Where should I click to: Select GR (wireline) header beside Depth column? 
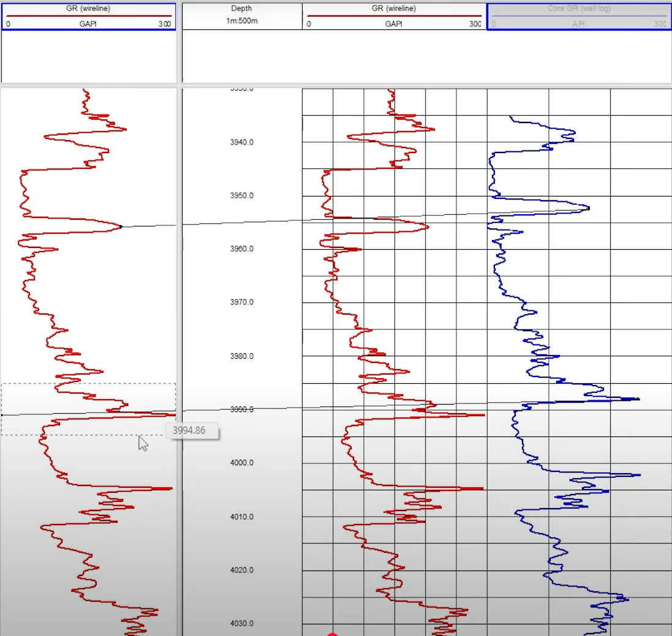tap(395, 9)
